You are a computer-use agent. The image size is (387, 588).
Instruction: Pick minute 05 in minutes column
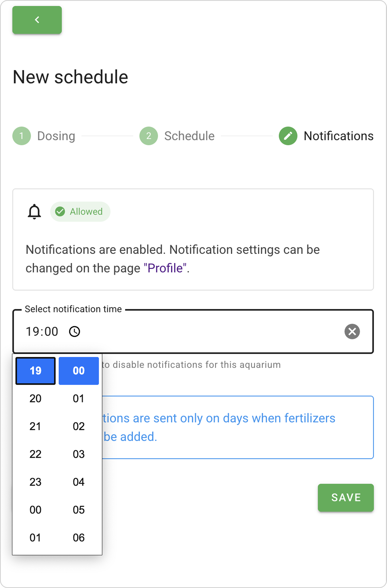pos(79,510)
